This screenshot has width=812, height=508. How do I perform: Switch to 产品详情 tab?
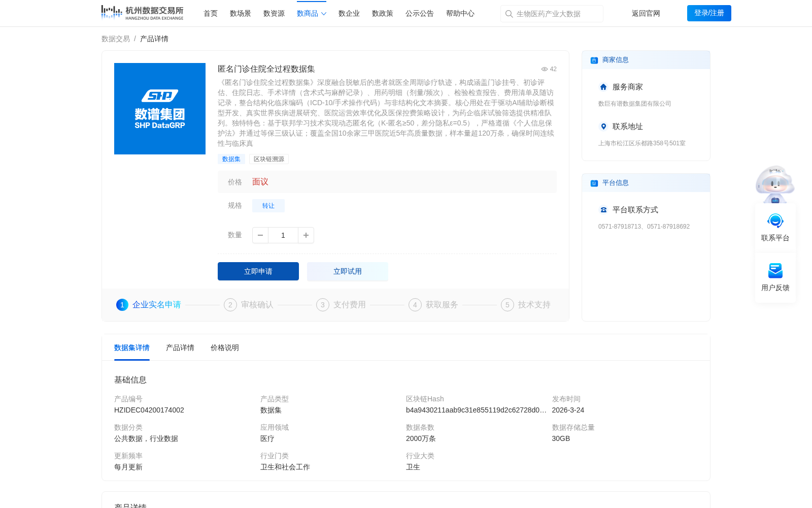coord(180,347)
